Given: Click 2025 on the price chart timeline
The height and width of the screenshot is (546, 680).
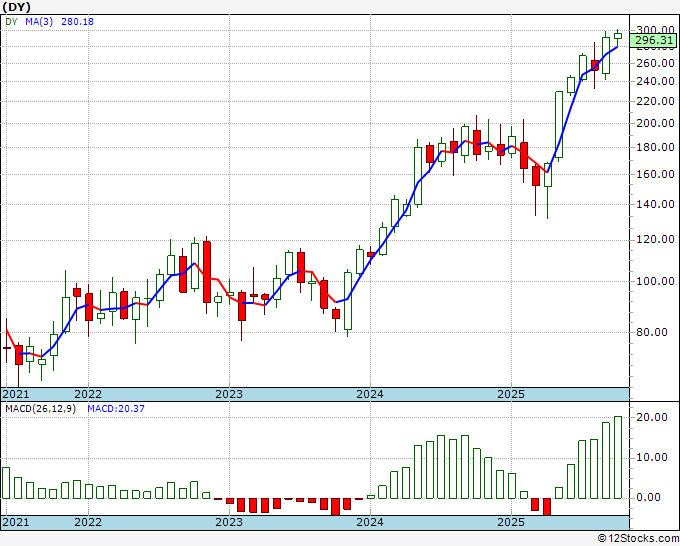Looking at the screenshot, I should click(511, 394).
